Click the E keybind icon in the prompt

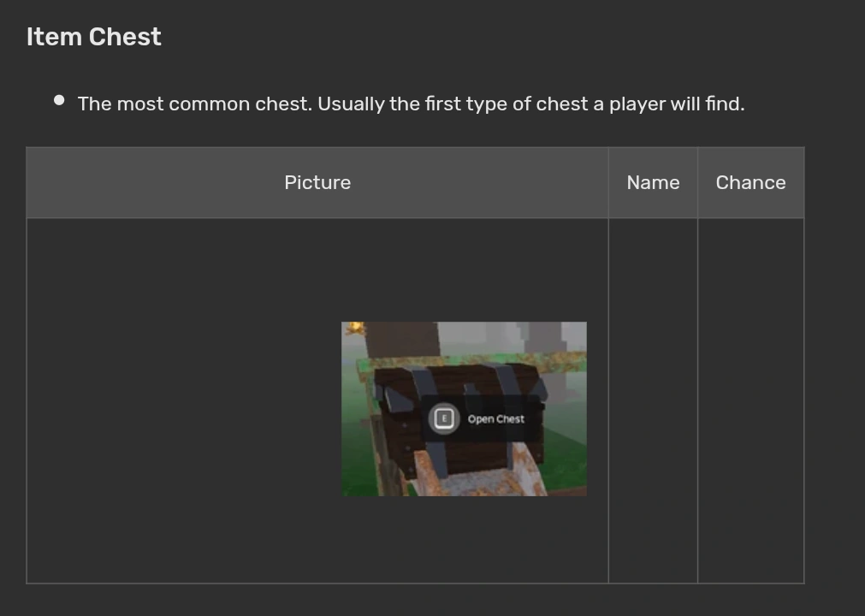(x=443, y=418)
